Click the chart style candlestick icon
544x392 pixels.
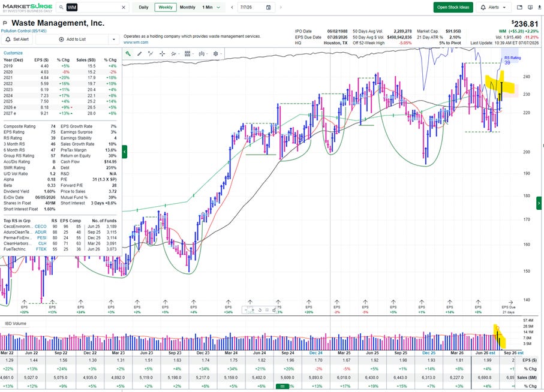pyautogui.click(x=201, y=54)
